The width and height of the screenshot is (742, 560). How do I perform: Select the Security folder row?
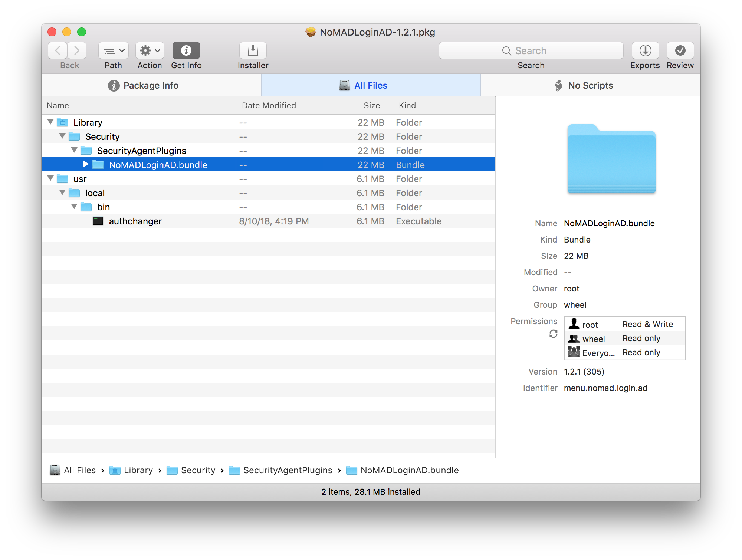pos(268,136)
